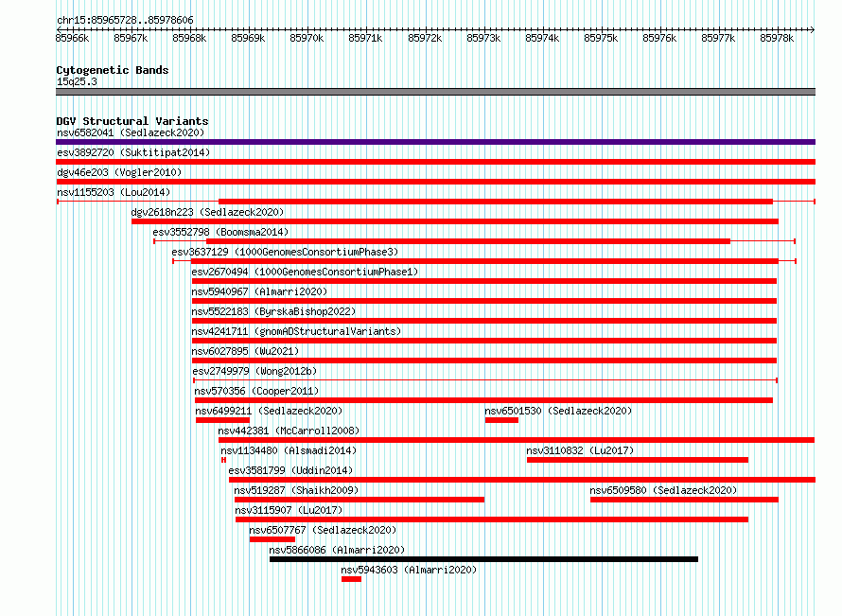Select dgv2618n223 (Sedlazeck2020) label
Screen dimensions: 842x616
[x=207, y=212]
